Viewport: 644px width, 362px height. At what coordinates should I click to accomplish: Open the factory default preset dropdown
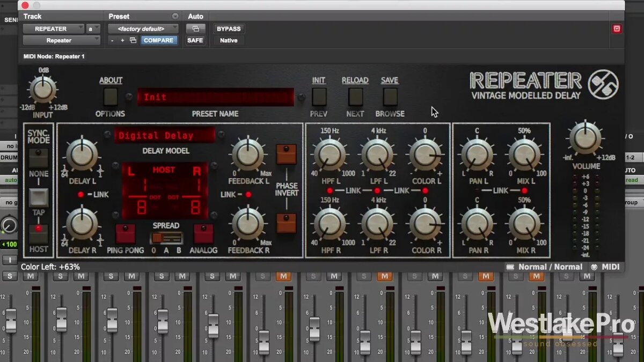click(x=143, y=29)
